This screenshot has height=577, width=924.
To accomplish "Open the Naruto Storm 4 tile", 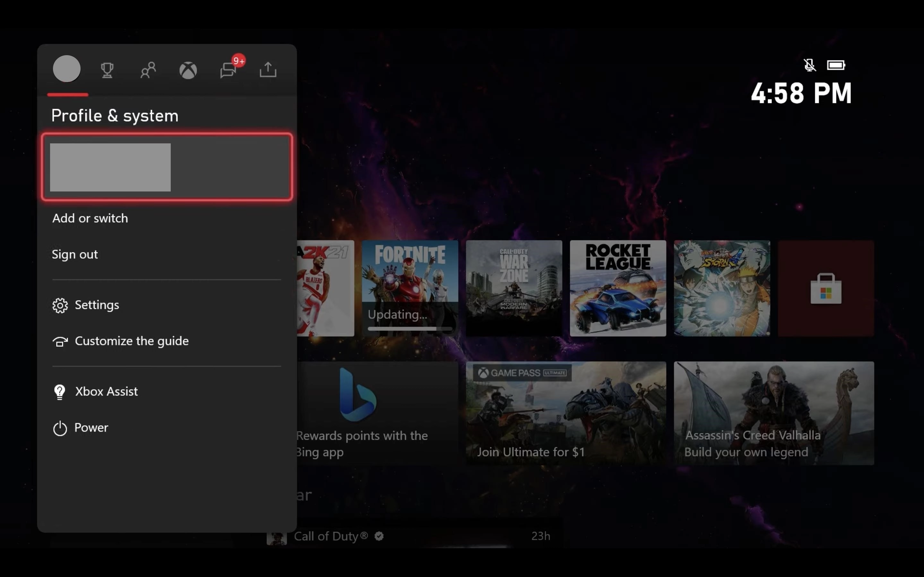I will [722, 289].
